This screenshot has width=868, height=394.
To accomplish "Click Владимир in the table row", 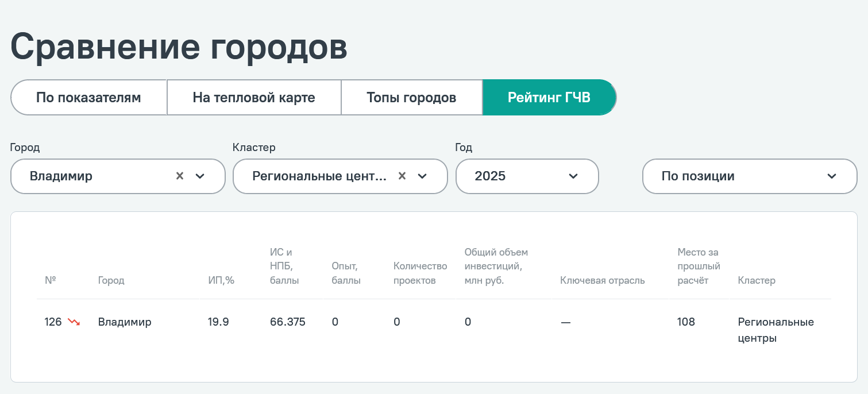I will tap(125, 322).
